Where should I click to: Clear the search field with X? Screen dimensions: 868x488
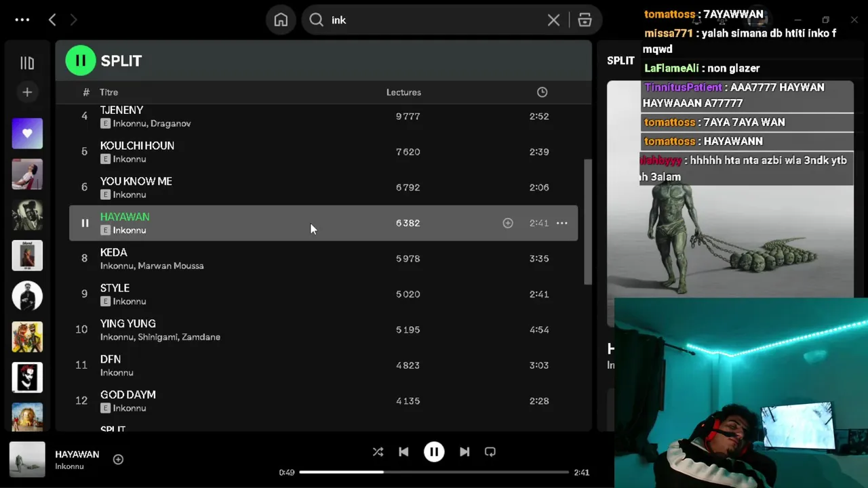pyautogui.click(x=553, y=20)
